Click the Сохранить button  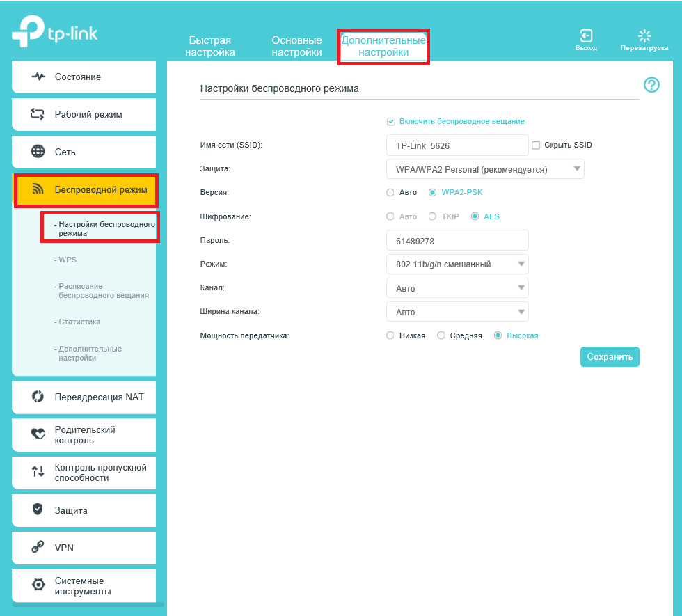pyautogui.click(x=610, y=356)
